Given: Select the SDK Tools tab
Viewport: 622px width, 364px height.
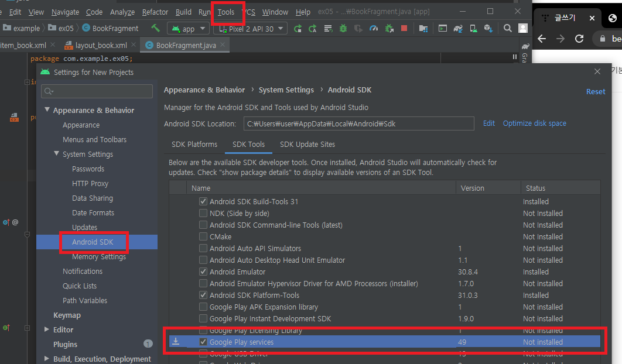Looking at the screenshot, I should [x=248, y=145].
